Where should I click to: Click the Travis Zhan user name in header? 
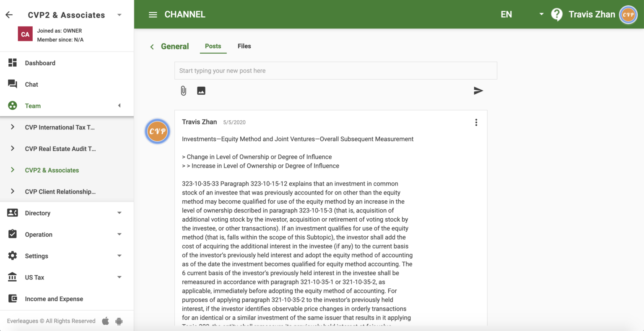(x=592, y=14)
